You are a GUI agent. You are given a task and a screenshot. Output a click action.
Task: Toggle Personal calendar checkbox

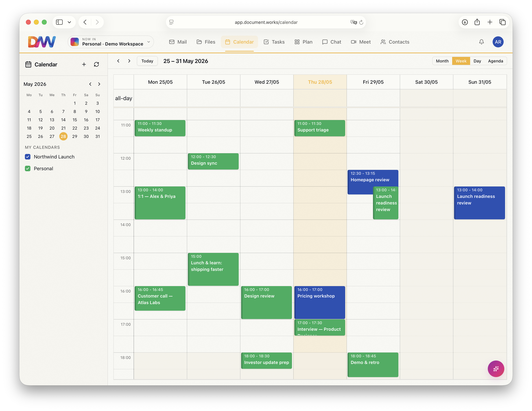pos(28,168)
